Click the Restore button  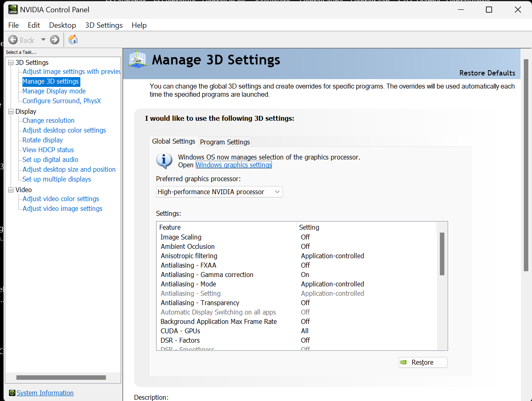[x=423, y=362]
